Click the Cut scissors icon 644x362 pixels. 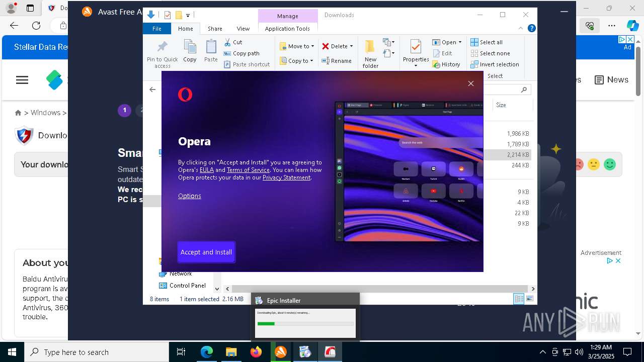pyautogui.click(x=227, y=42)
